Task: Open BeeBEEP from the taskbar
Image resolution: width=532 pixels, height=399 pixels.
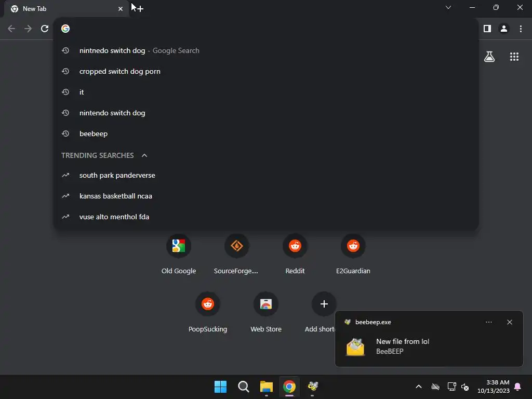Action: pyautogui.click(x=312, y=387)
